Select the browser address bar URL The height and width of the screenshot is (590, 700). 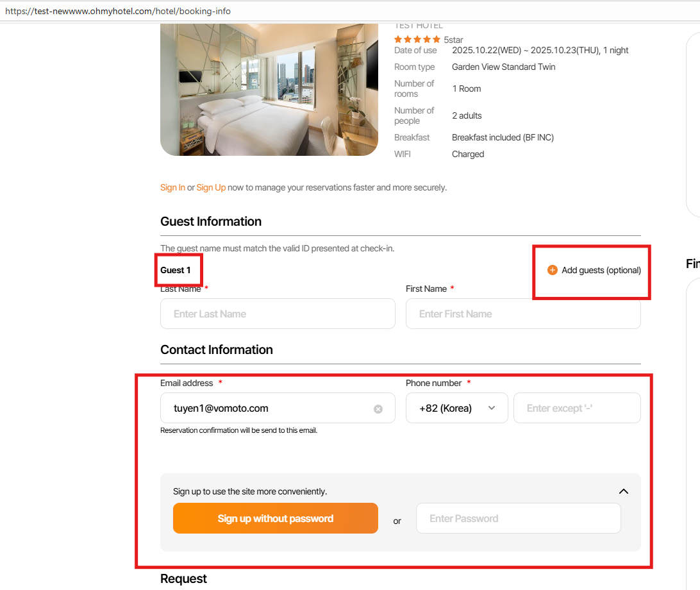(118, 12)
